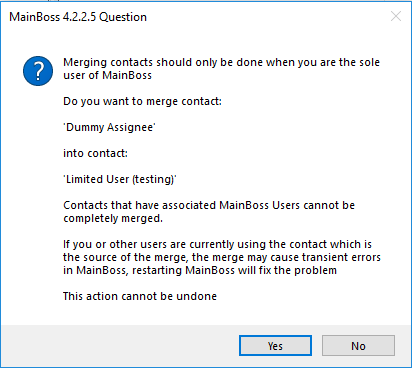412x368 pixels.
Task: Select the 'Limited User (testing)' contact name
Action: pos(120,179)
